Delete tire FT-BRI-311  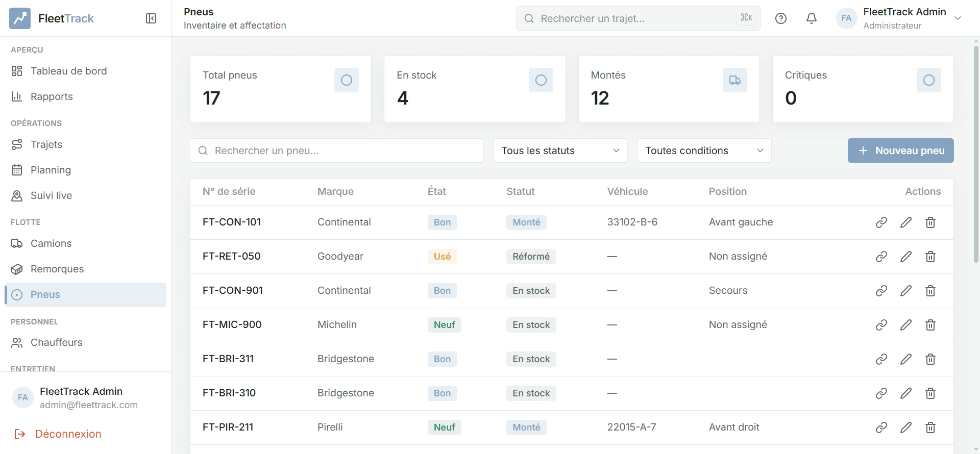pyautogui.click(x=930, y=359)
